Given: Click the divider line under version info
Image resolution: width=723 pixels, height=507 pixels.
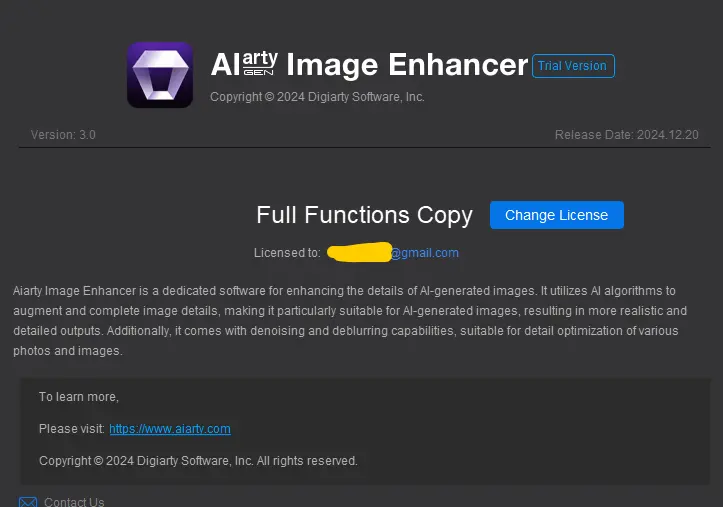Looking at the screenshot, I should click(x=364, y=147).
